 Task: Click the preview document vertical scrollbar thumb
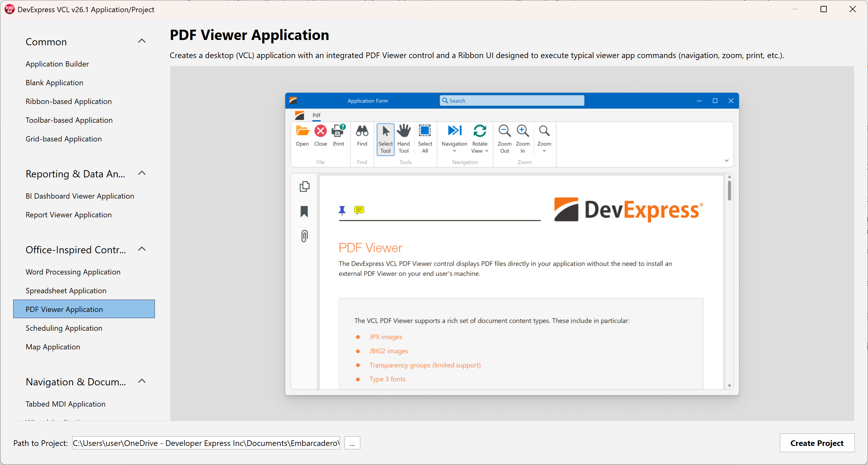click(730, 191)
